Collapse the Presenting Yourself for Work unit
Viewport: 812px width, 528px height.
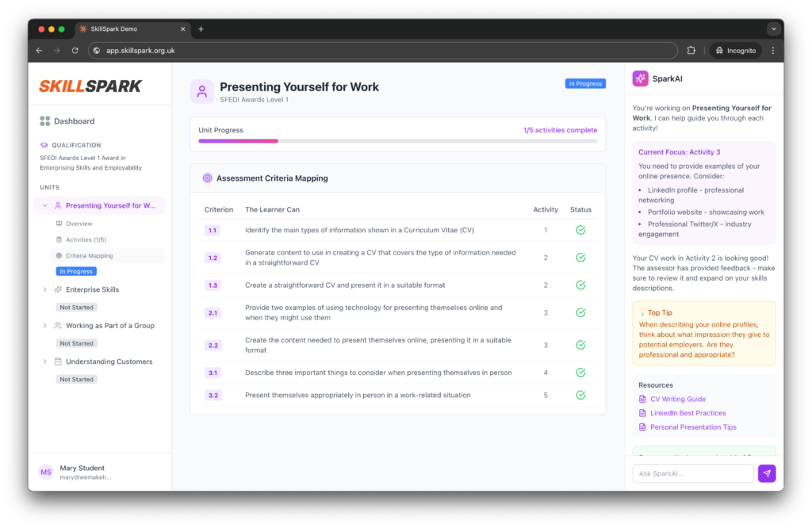44,205
